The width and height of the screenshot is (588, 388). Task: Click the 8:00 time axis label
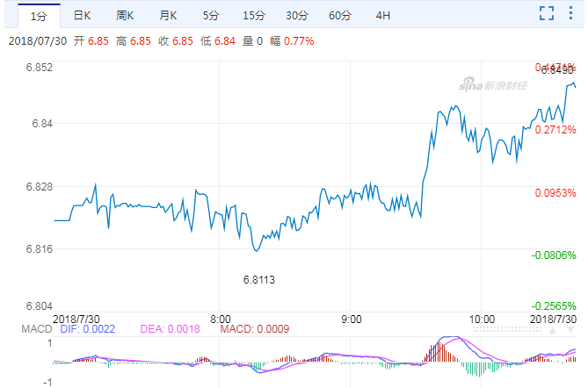[x=221, y=320]
